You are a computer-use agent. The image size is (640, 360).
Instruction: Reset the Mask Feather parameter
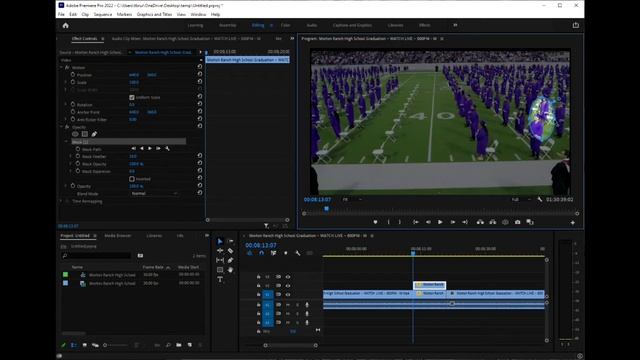pos(200,156)
